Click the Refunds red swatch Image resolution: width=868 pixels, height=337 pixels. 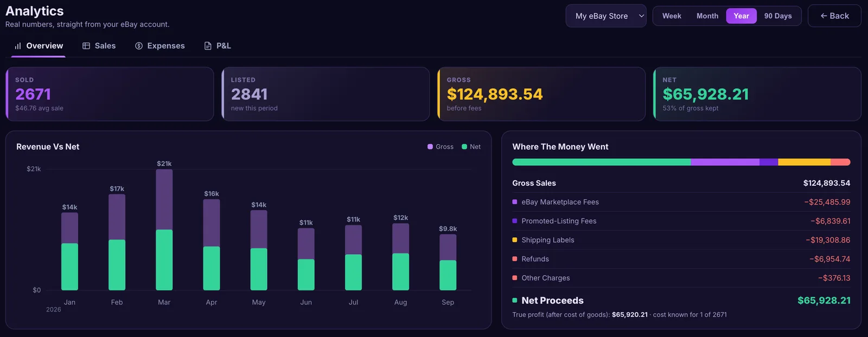[x=515, y=259]
